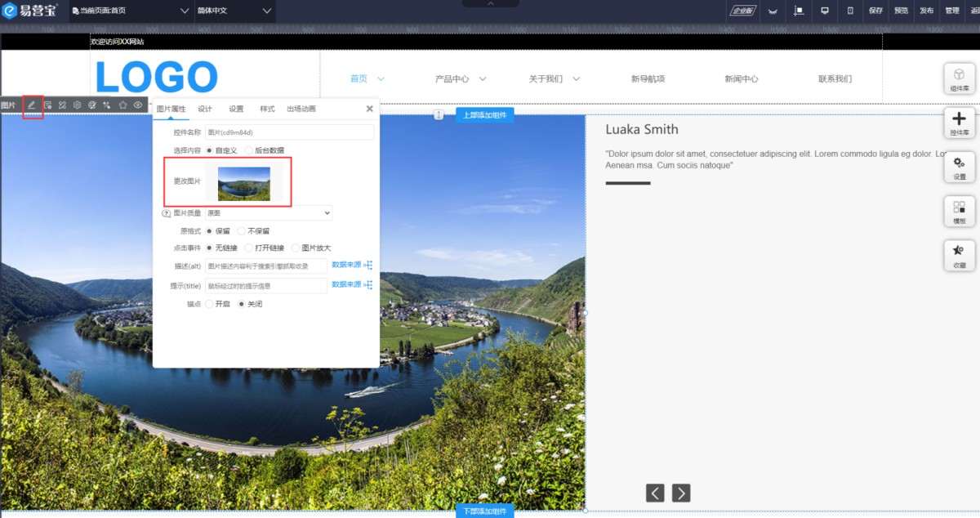Click the 保存 save button
Screen dimensions: 980x518
(x=876, y=11)
